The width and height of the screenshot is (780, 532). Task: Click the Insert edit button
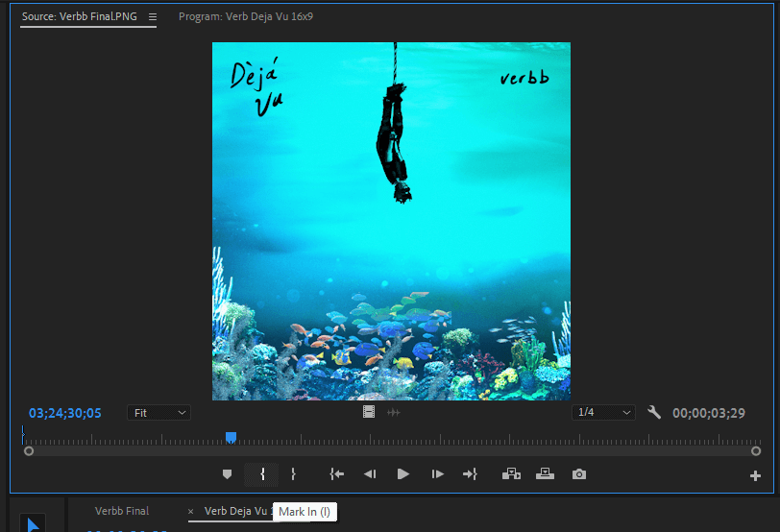click(511, 474)
